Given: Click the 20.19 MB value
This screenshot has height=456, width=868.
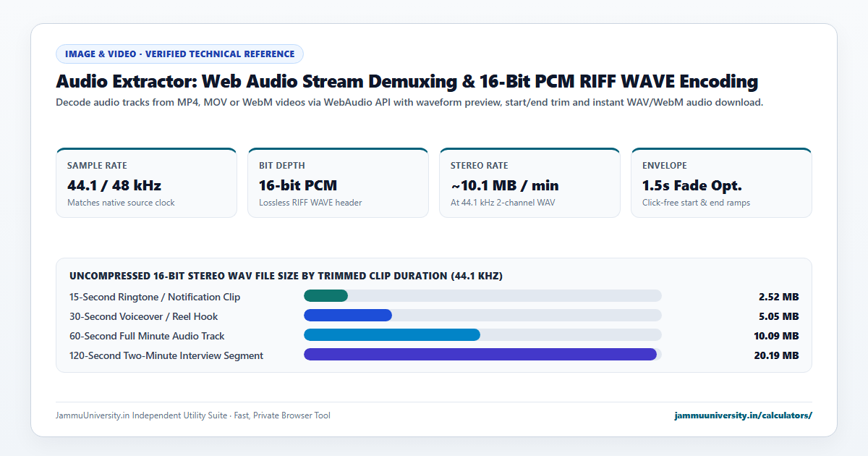Looking at the screenshot, I should 776,355.
